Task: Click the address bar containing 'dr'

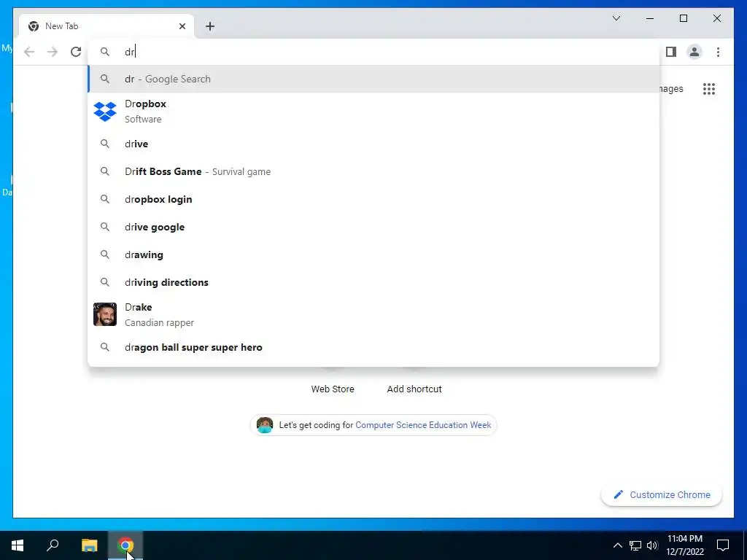Action: 373,52
